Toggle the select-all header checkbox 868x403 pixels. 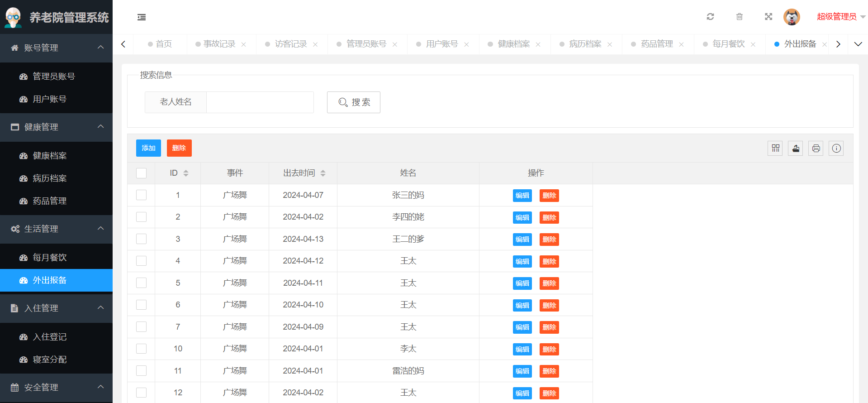[x=142, y=173]
